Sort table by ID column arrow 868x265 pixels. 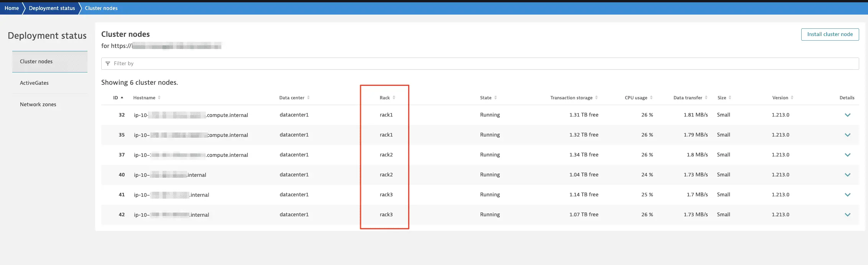[122, 98]
